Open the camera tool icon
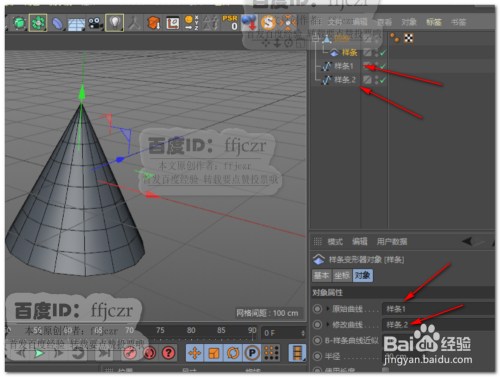Screen dimensions: 500x377 pos(95,23)
